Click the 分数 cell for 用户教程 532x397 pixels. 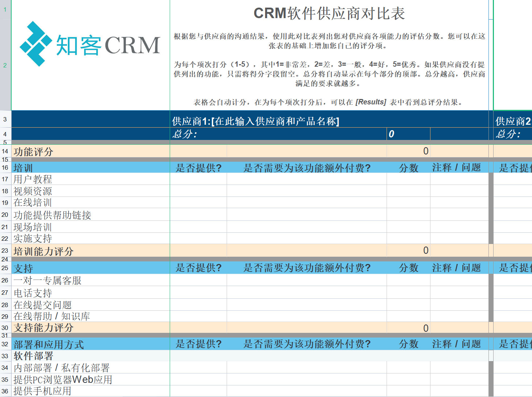(x=408, y=179)
